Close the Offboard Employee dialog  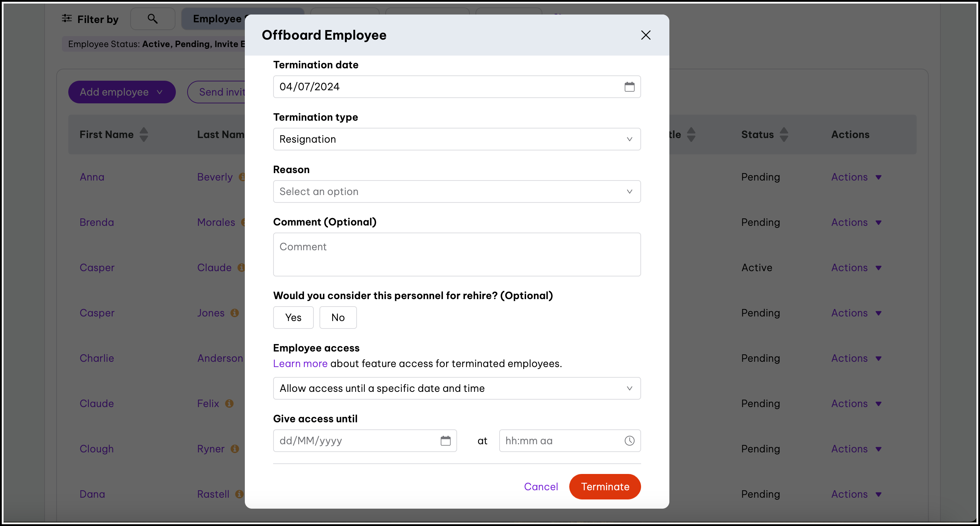pos(646,35)
